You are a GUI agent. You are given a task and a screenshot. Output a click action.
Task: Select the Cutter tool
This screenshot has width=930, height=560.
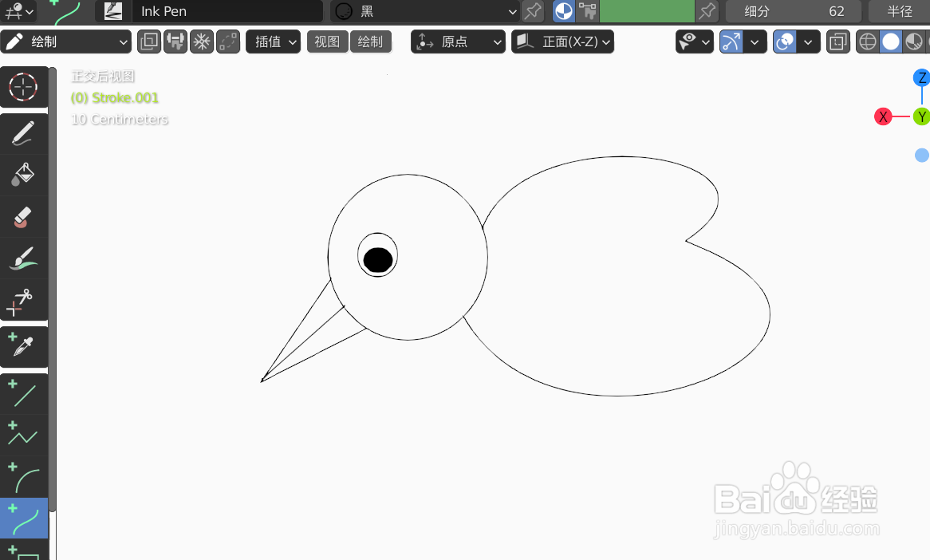click(24, 301)
